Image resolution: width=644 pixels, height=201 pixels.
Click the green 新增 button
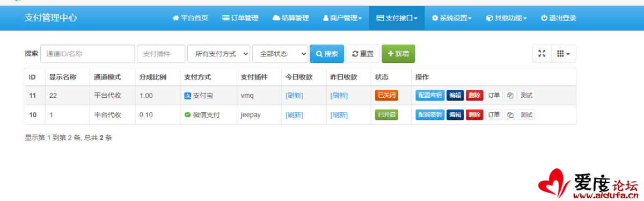point(398,54)
